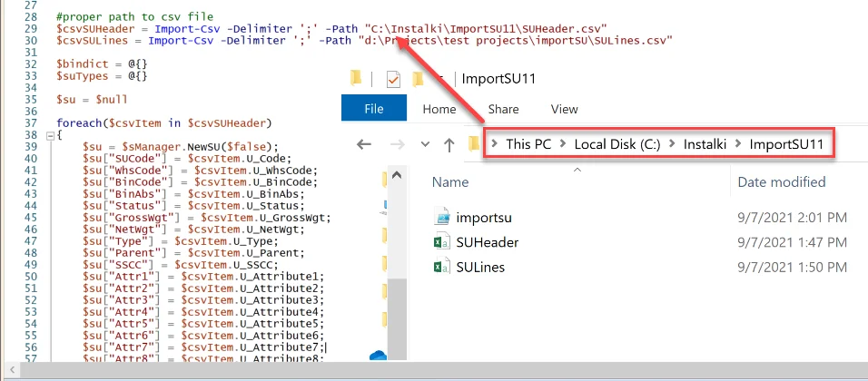This screenshot has height=381, width=868.
Task: Select the importsu script file icon
Action: point(442,217)
